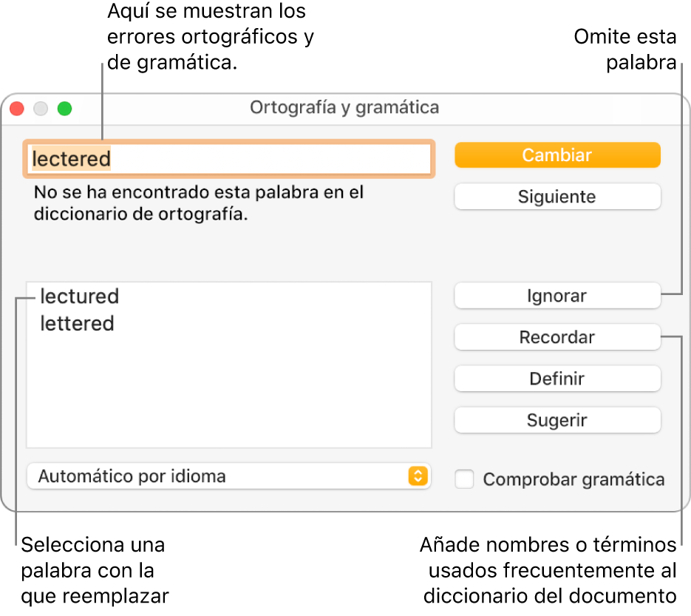This screenshot has width=691, height=616.
Task: Close the Ortografía y gramática window
Action: pos(17,109)
